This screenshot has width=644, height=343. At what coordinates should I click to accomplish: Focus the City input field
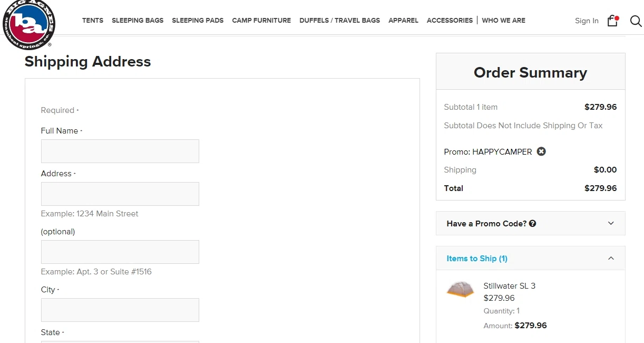(120, 310)
